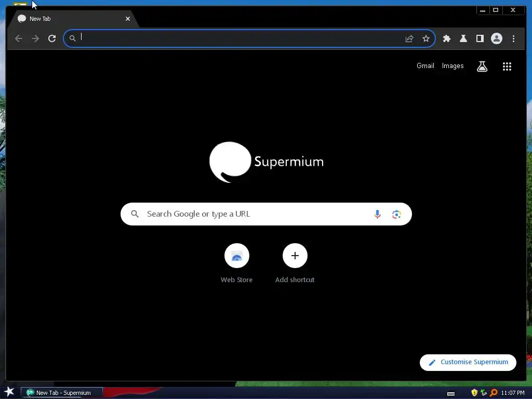Go back using the back arrow

tap(19, 38)
